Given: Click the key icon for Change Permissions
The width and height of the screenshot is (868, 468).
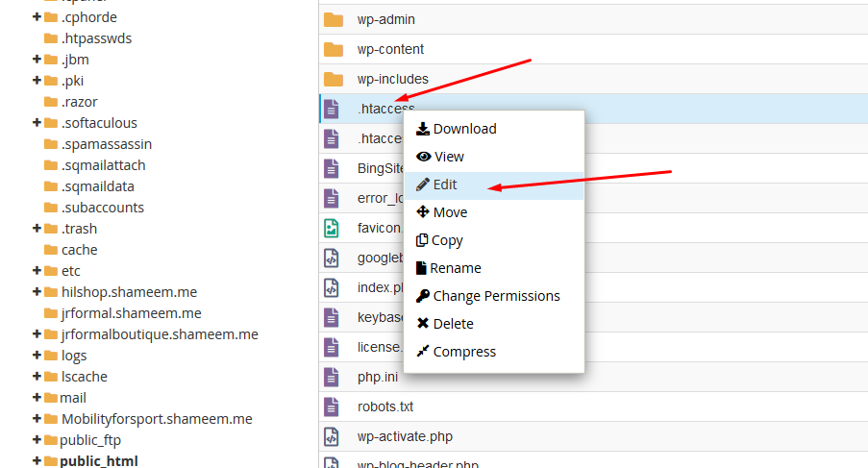Looking at the screenshot, I should tap(422, 296).
